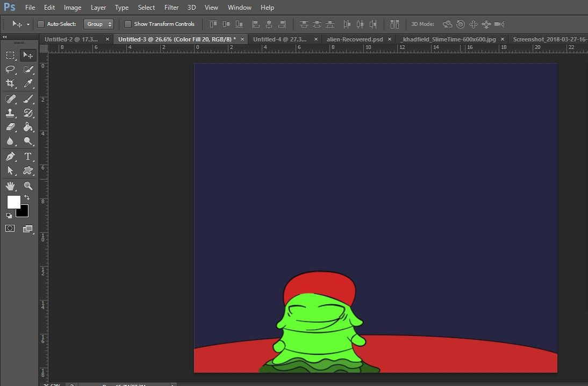Screen dimensions: 588x386
Task: Choose 3D Slide mode icon
Action: click(x=486, y=24)
